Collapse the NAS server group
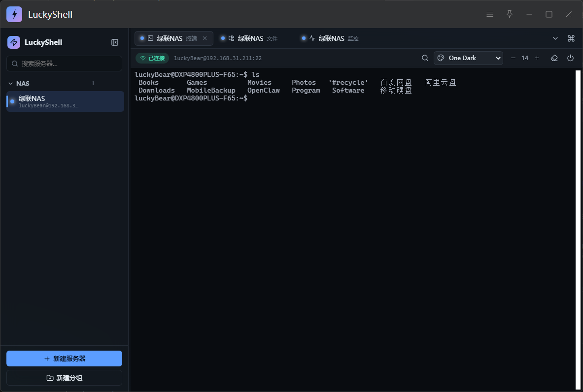The image size is (583, 392). click(x=10, y=84)
